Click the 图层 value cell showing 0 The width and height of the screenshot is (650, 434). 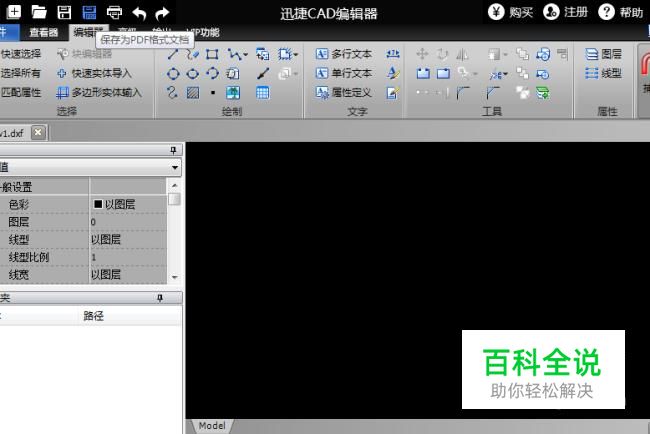point(129,222)
